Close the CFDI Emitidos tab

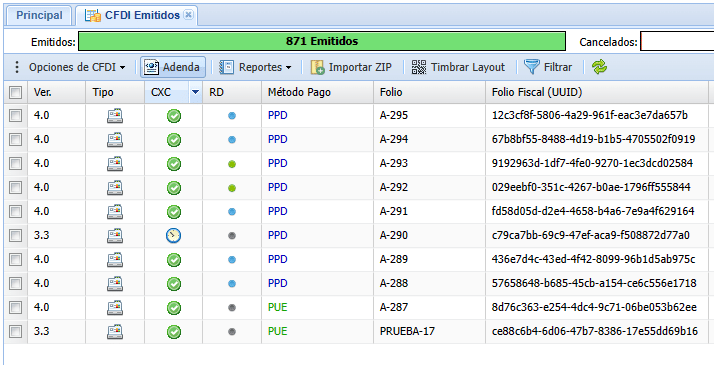(x=188, y=15)
